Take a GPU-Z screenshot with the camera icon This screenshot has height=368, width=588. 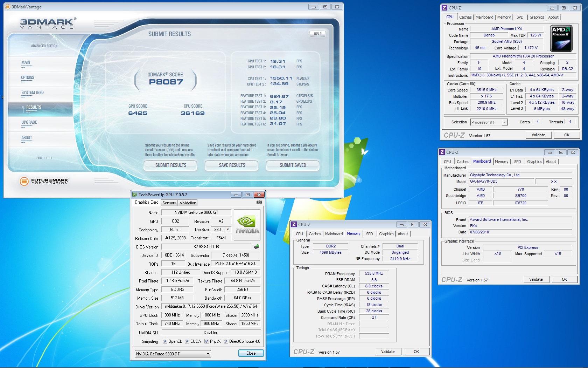click(259, 202)
